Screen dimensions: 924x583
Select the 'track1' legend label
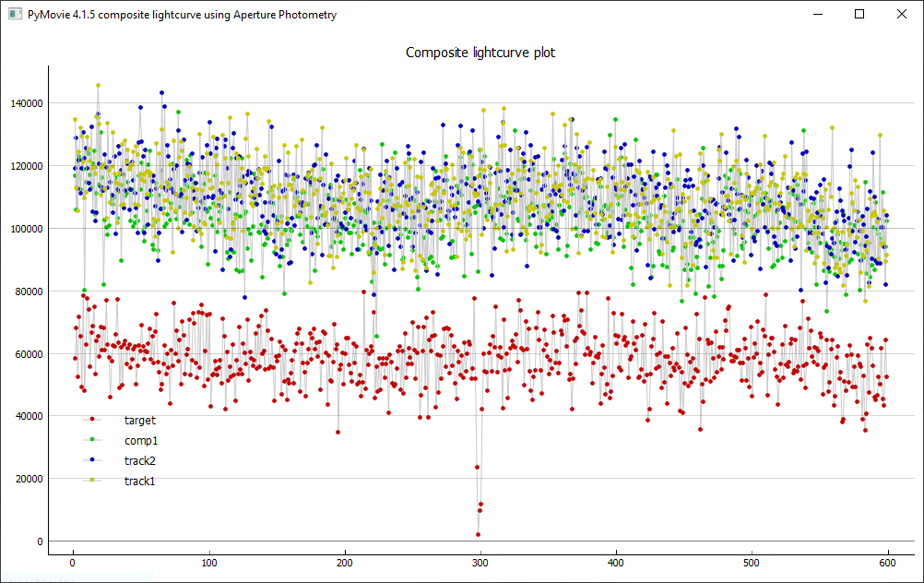[x=139, y=481]
